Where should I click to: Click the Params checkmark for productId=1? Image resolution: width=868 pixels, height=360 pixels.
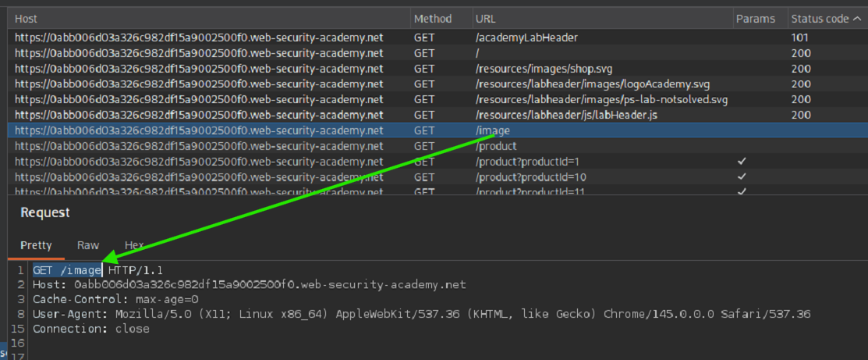coord(742,162)
